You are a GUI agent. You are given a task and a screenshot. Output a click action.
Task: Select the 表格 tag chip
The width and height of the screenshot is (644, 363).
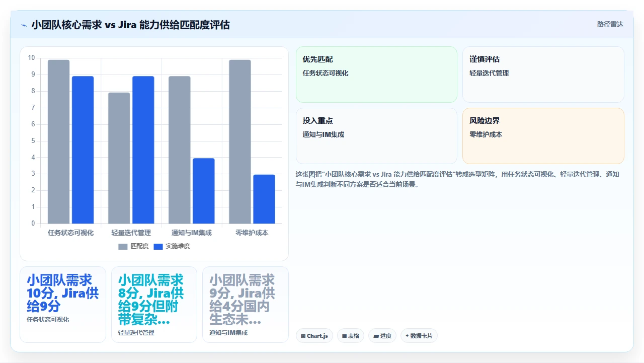tap(351, 336)
